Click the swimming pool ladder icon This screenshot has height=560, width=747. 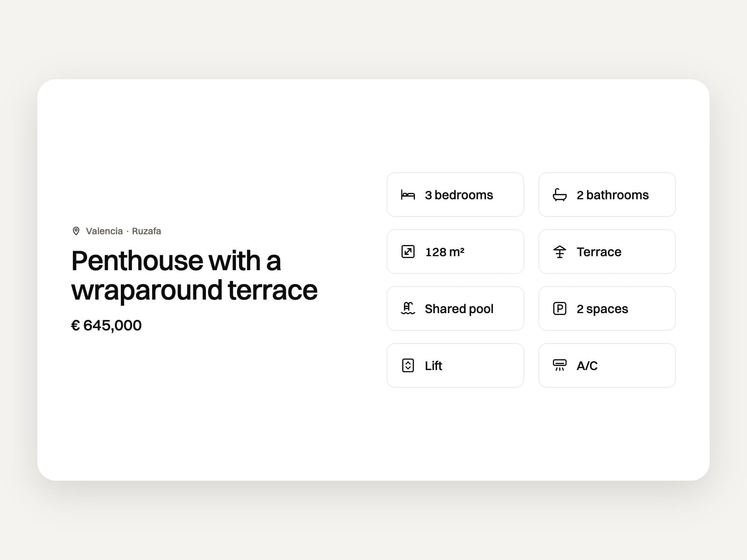(408, 308)
